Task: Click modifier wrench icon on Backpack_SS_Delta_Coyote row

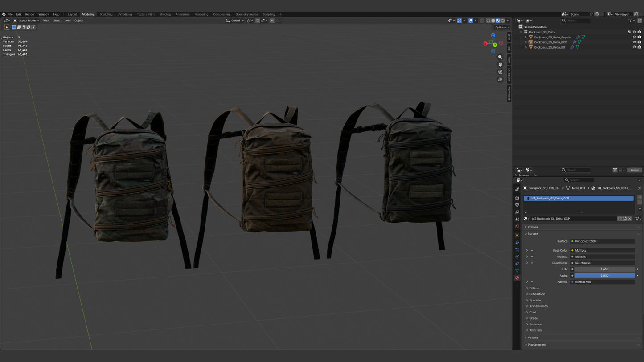Action: [578, 37]
